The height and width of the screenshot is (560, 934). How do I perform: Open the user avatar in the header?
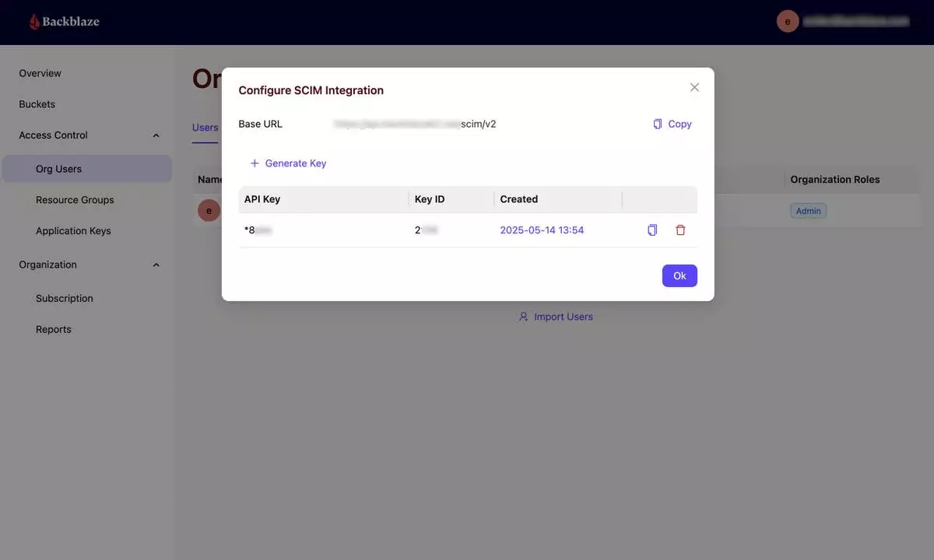tap(788, 22)
